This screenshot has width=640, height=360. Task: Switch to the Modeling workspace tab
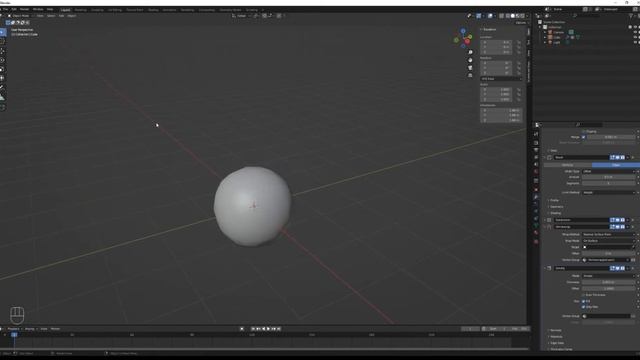[80, 9]
